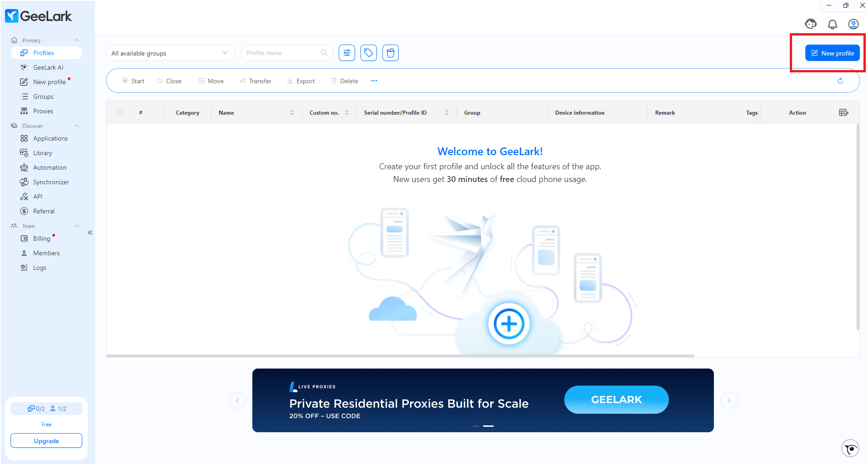The image size is (868, 465).
Task: Click the blue New profile button
Action: [832, 53]
